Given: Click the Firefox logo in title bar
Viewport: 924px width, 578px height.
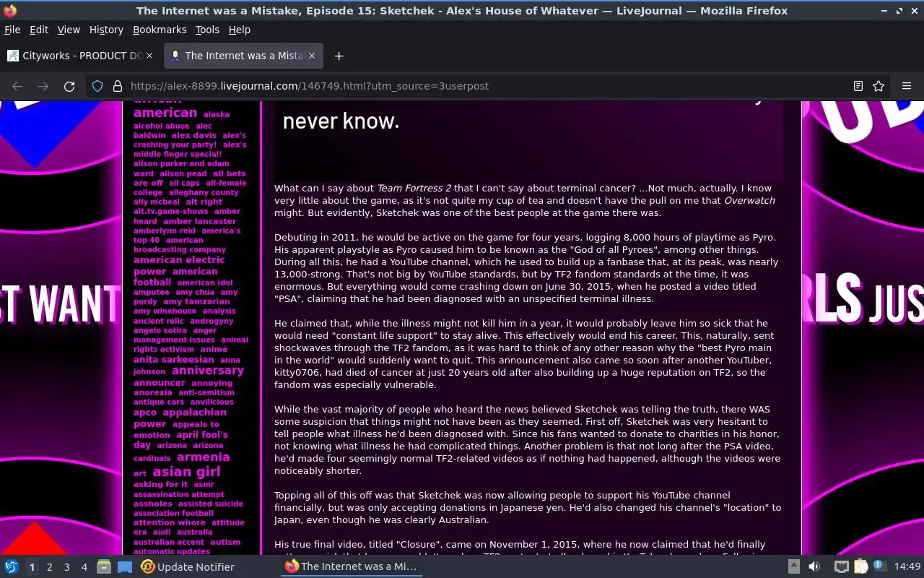Looking at the screenshot, I should [10, 11].
